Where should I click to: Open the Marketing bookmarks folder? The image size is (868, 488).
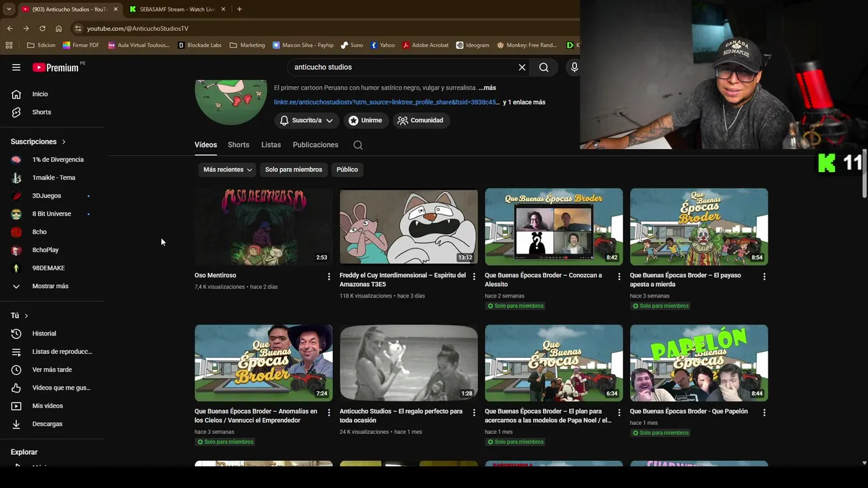point(248,45)
